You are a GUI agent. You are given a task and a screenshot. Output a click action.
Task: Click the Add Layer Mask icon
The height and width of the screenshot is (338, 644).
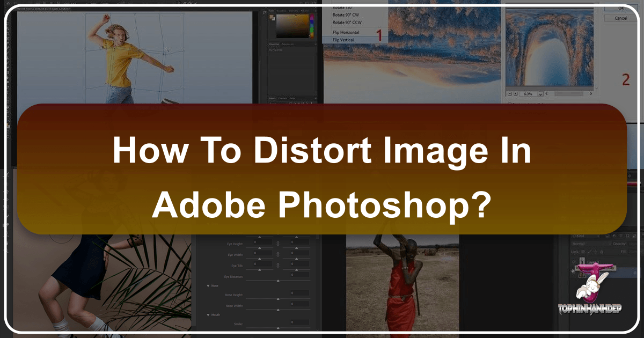pos(298,104)
